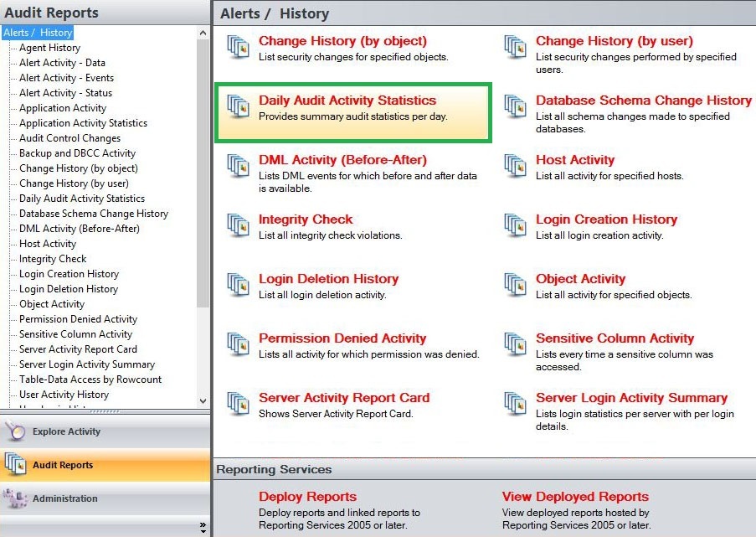756x537 pixels.
Task: Click the Change History (by user) report icon
Action: (515, 47)
